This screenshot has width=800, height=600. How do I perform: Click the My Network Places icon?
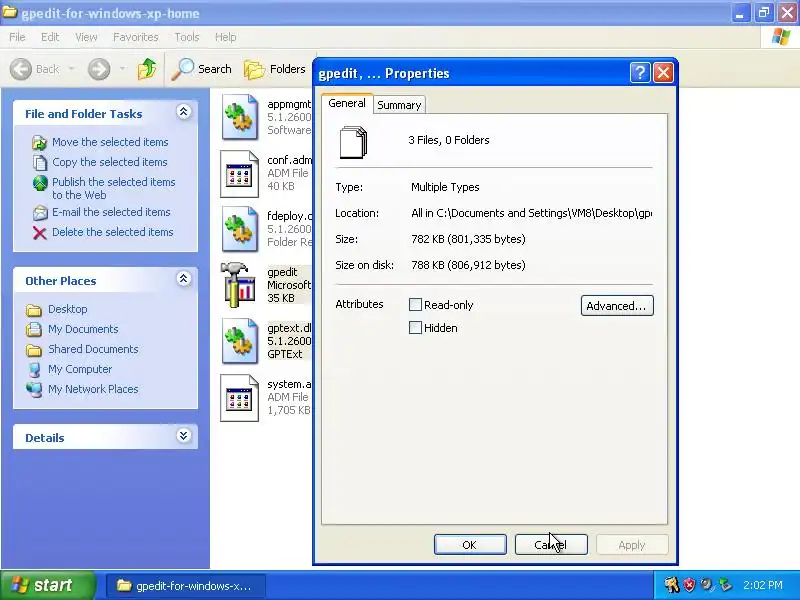click(x=34, y=390)
